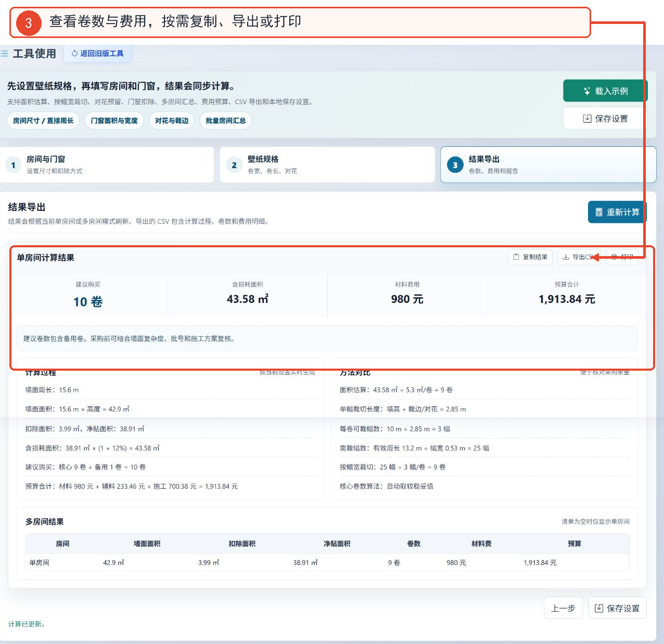Click the 扣除面积 column header

click(242, 544)
